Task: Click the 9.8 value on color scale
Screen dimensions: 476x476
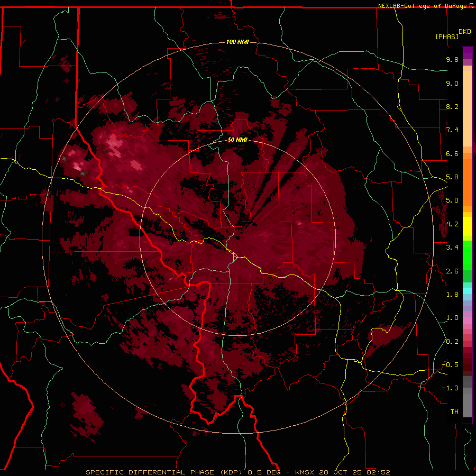Action: tap(452, 59)
